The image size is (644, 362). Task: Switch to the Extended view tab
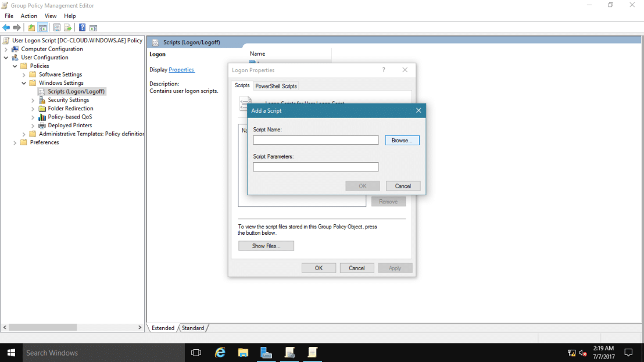click(x=163, y=328)
